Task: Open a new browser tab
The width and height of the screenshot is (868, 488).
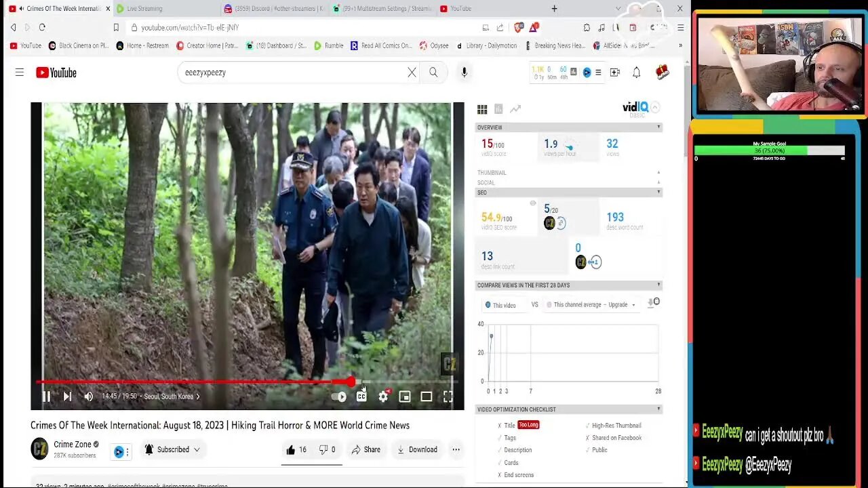Action: pyautogui.click(x=554, y=9)
